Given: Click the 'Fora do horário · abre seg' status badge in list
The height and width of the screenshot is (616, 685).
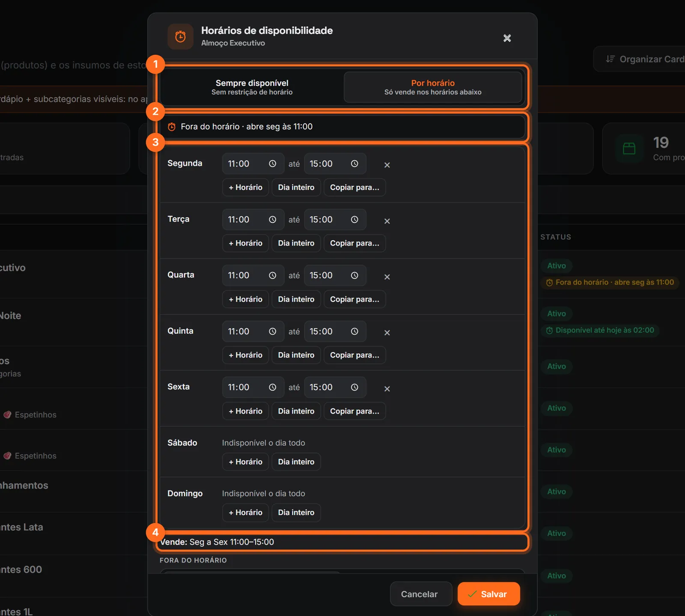Looking at the screenshot, I should [x=610, y=282].
